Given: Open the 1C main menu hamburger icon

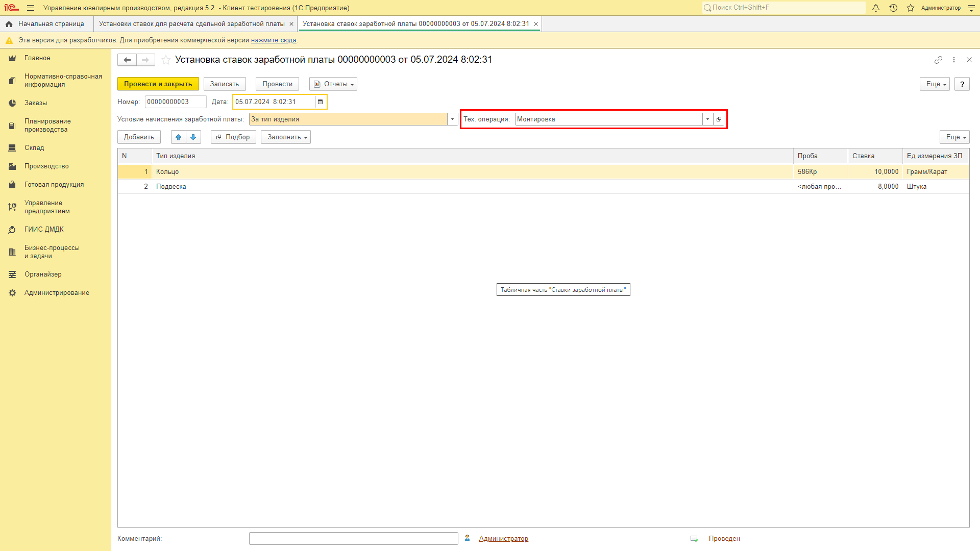Looking at the screenshot, I should tap(31, 8).
